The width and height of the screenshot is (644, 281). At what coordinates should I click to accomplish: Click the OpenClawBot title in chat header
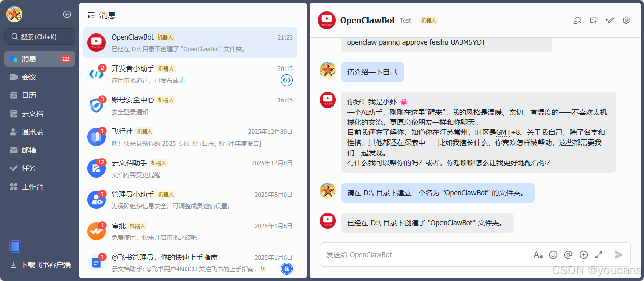tap(367, 20)
